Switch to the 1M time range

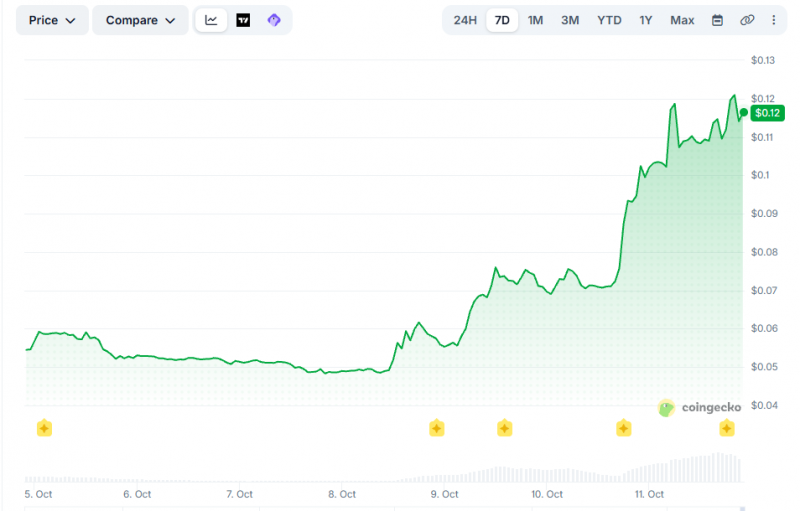(x=535, y=20)
